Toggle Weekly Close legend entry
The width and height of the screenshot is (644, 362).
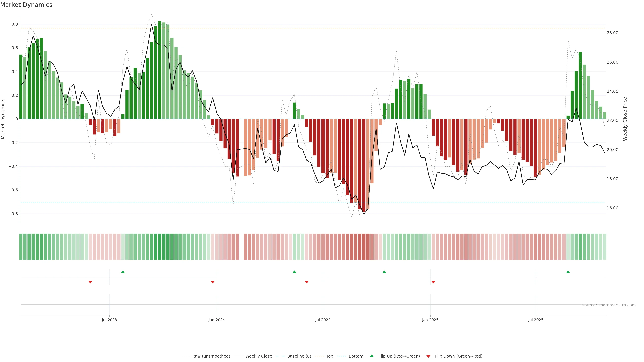pos(258,356)
